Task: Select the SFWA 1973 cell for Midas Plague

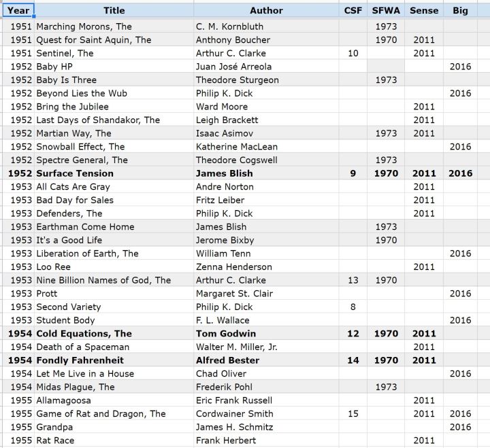Action: [386, 387]
